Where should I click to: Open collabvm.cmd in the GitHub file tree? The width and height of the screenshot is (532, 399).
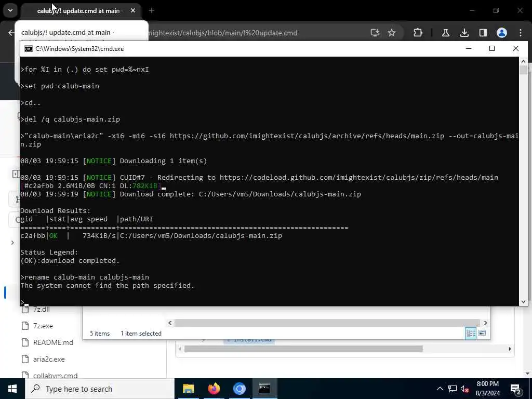pyautogui.click(x=55, y=375)
